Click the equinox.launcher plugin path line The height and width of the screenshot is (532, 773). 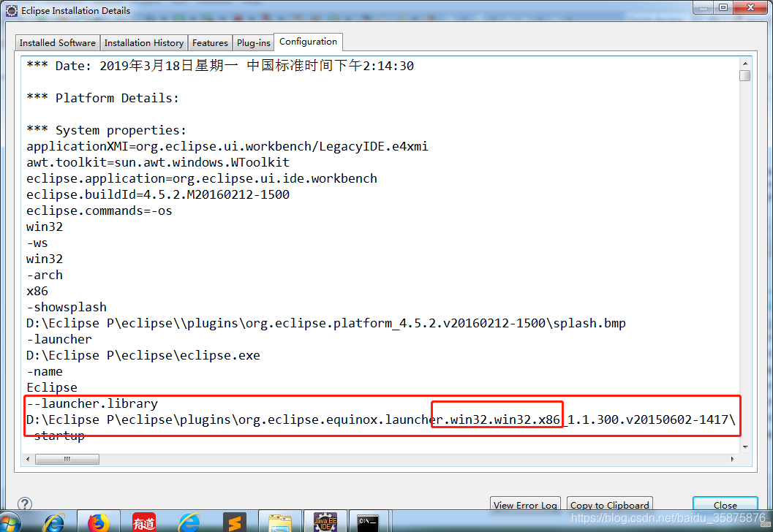(x=380, y=419)
